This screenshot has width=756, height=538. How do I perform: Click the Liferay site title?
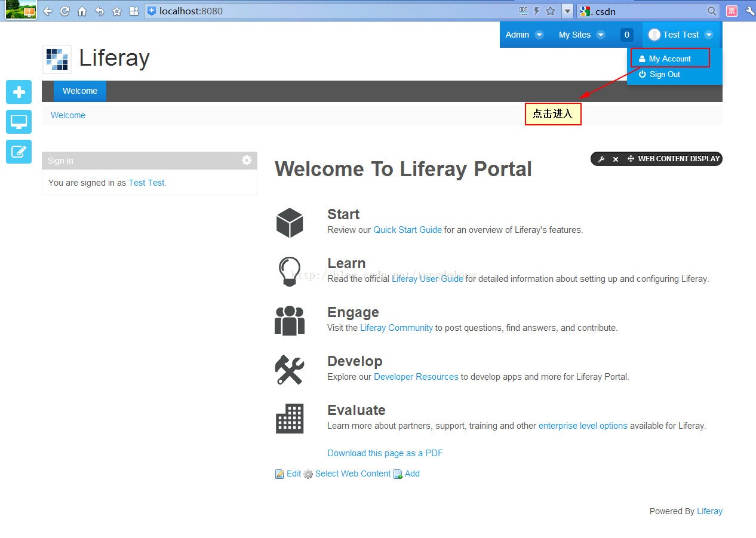(x=114, y=58)
